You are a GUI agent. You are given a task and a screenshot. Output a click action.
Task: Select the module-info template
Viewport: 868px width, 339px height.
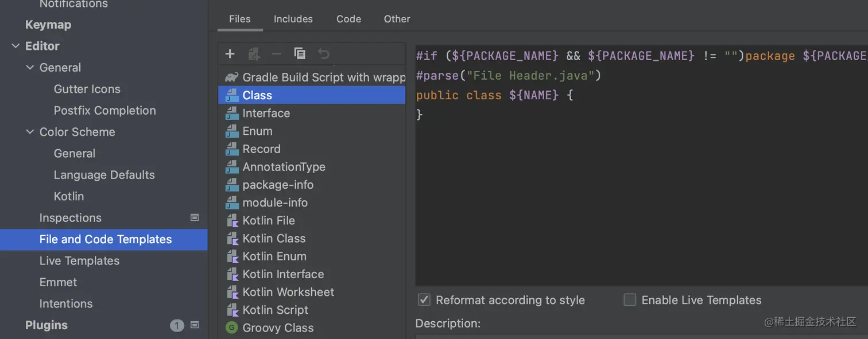coord(312,202)
